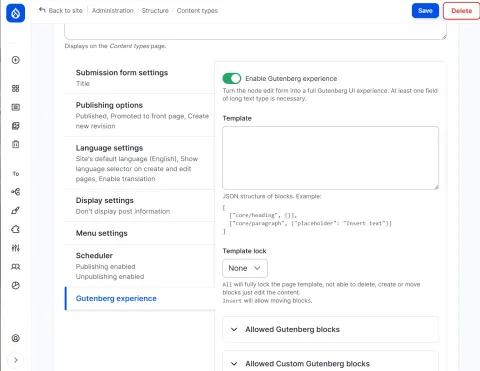Click the description textarea resize handle
480x371 pixels.
click(x=444, y=37)
